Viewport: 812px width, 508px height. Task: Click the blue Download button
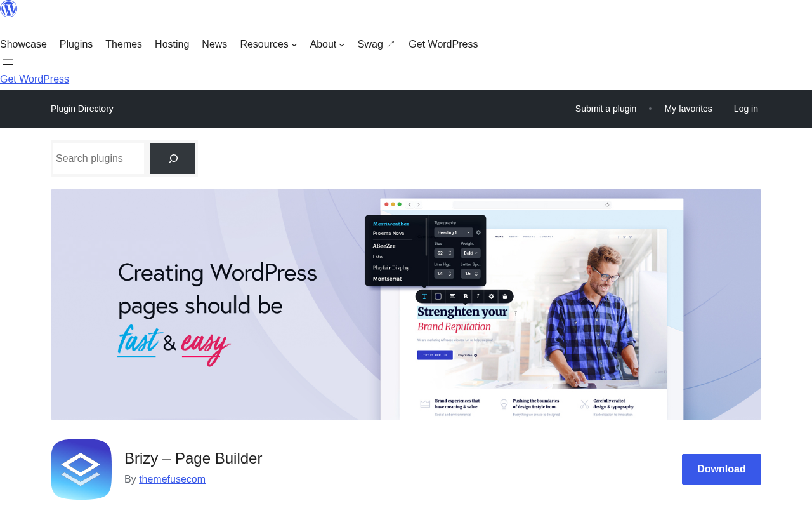click(721, 469)
